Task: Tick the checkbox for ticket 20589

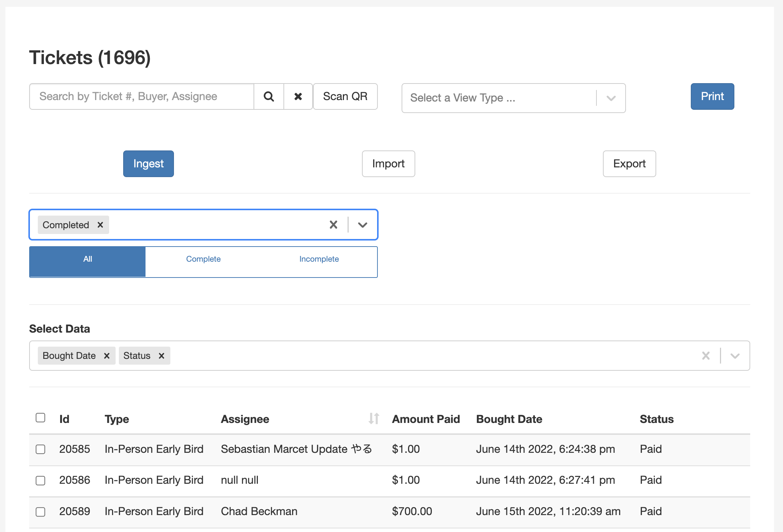Action: click(40, 511)
